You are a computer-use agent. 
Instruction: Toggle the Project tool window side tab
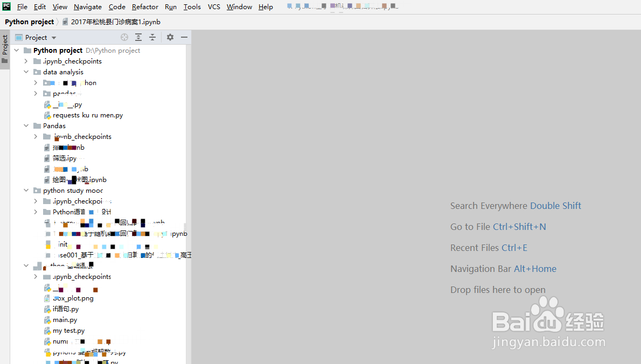(x=5, y=49)
